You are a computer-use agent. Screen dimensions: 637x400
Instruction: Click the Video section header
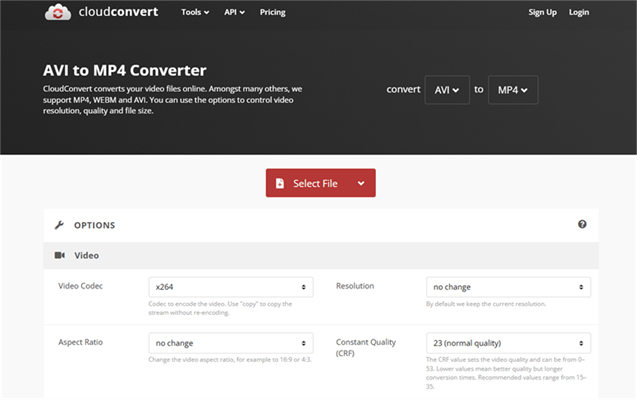tap(321, 255)
